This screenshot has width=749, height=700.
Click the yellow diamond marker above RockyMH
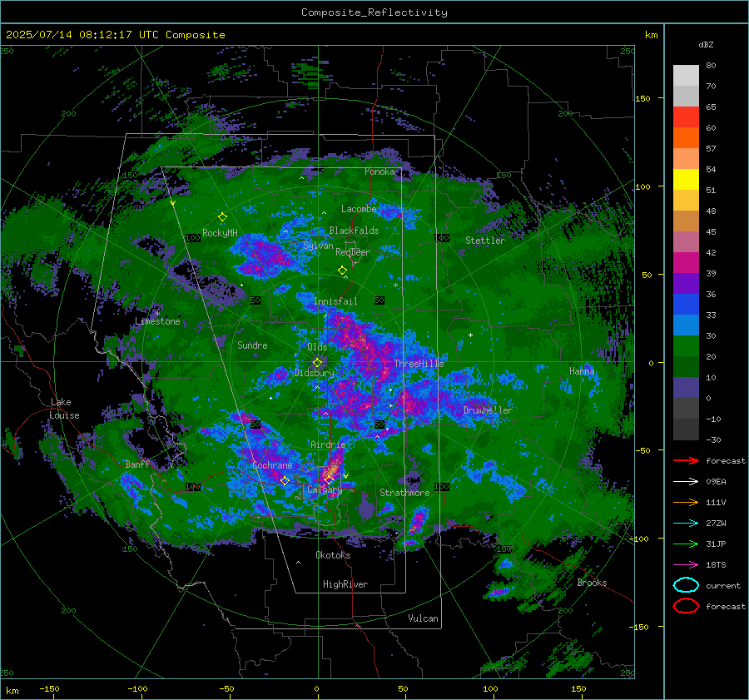click(x=222, y=217)
